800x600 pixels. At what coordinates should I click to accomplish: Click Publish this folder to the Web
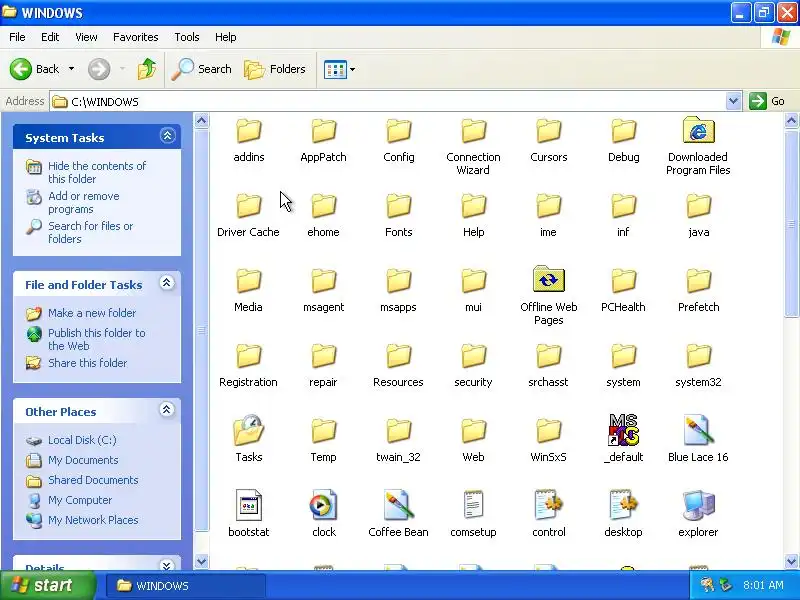coord(96,339)
